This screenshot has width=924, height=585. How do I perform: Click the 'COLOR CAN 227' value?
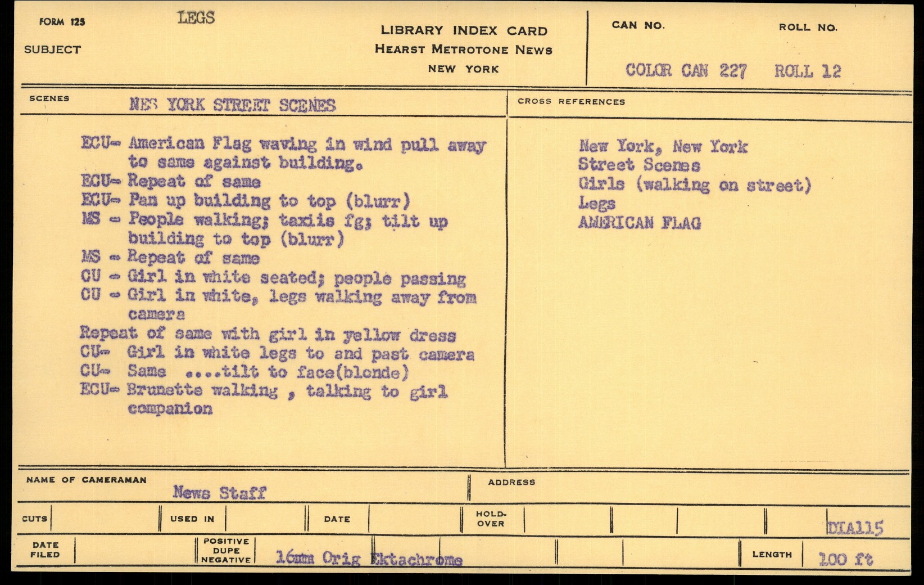click(x=686, y=71)
